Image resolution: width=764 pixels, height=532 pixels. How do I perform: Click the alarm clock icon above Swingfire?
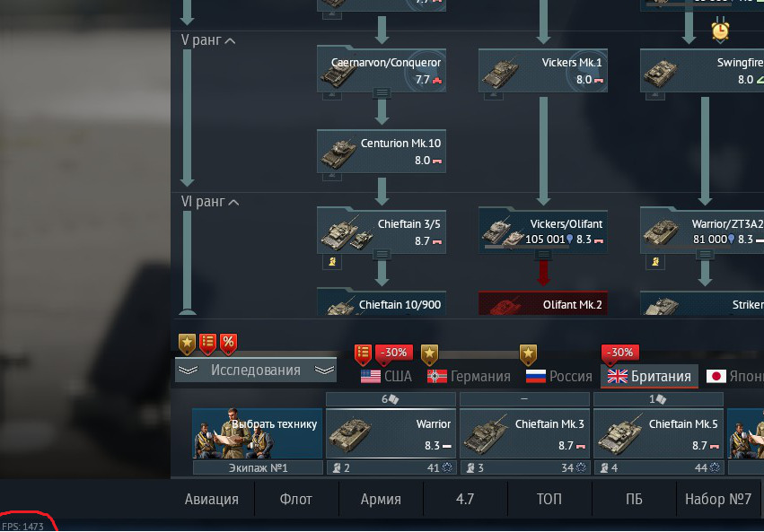click(720, 31)
